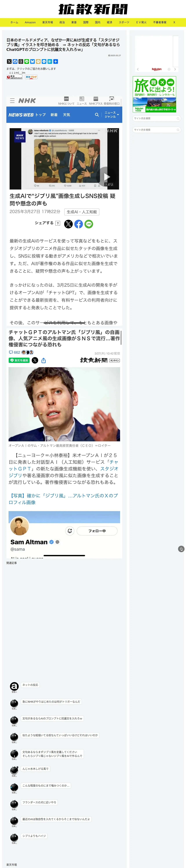Click the Facebook share icon under headline
This screenshot has width=186, height=868.
click(15, 61)
